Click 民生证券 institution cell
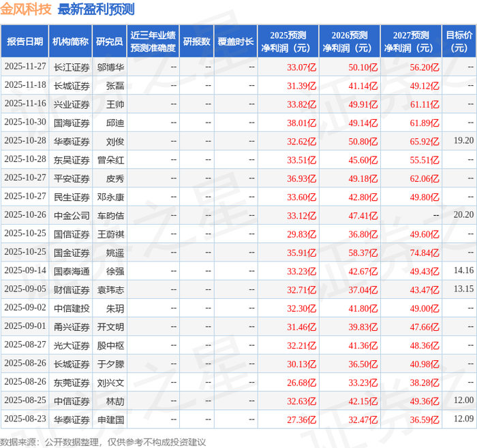The width and height of the screenshot is (477, 448). tap(72, 197)
